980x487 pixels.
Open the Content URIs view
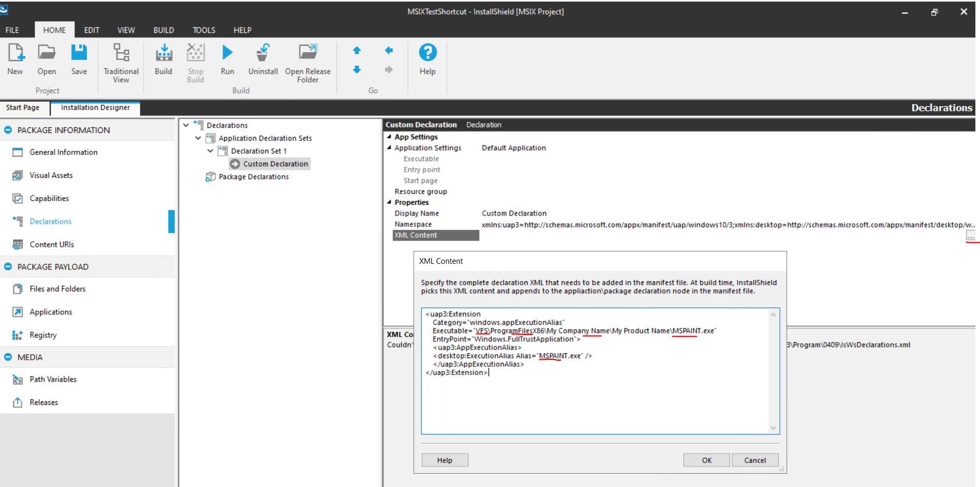tap(53, 244)
